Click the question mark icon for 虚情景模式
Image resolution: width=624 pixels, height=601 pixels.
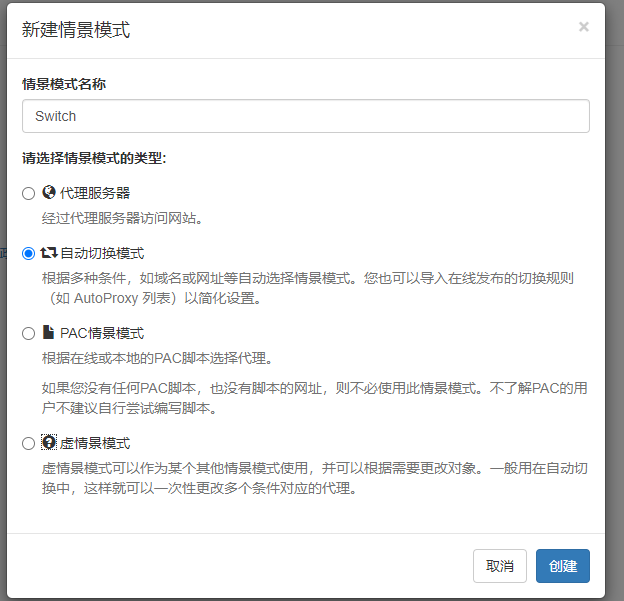(x=49, y=443)
